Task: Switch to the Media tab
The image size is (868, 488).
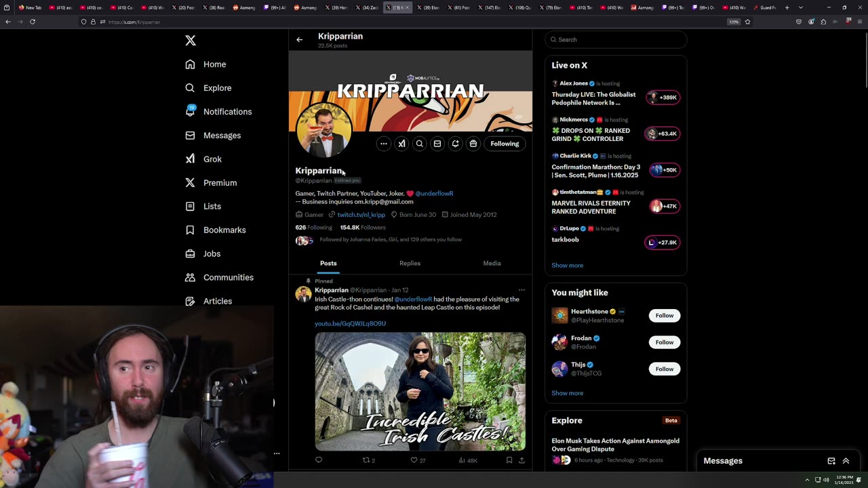Action: pos(492,263)
